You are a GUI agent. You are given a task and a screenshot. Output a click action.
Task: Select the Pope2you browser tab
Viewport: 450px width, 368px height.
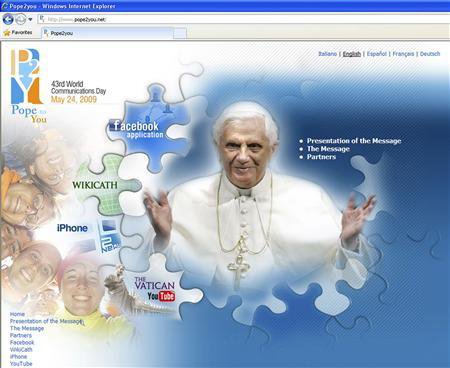(x=107, y=33)
